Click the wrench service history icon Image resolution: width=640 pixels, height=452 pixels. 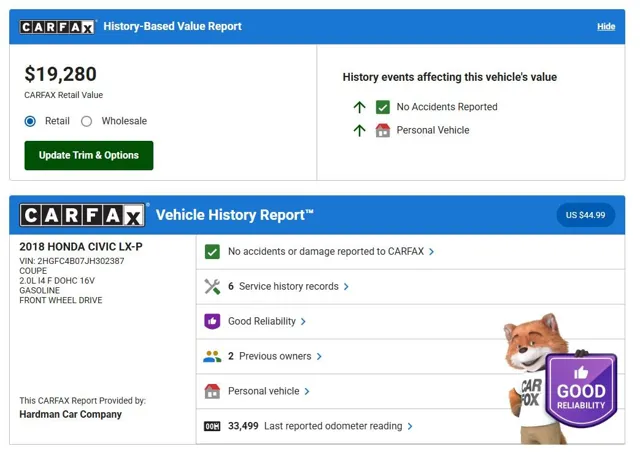coord(212,287)
